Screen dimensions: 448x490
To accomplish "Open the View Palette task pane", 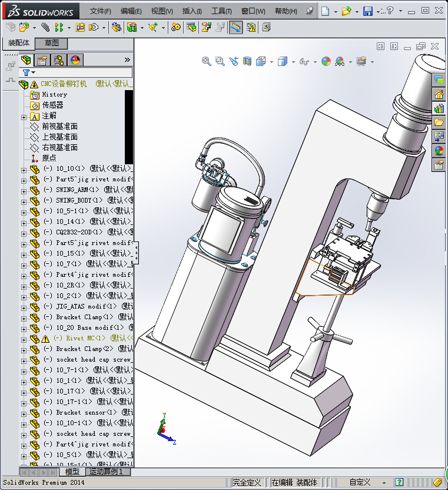I will 439,136.
